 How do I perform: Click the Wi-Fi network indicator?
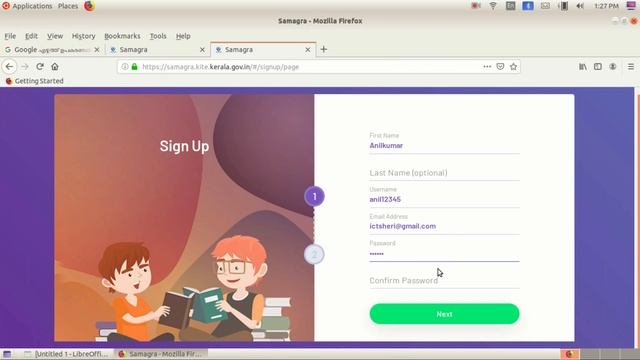[x=493, y=6]
